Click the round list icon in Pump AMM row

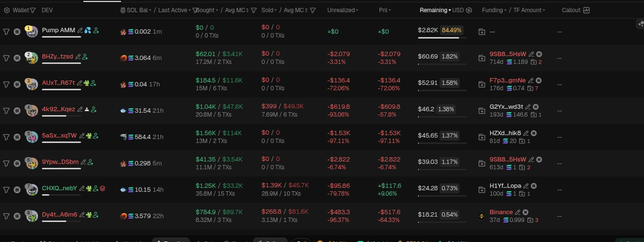(x=17, y=31)
